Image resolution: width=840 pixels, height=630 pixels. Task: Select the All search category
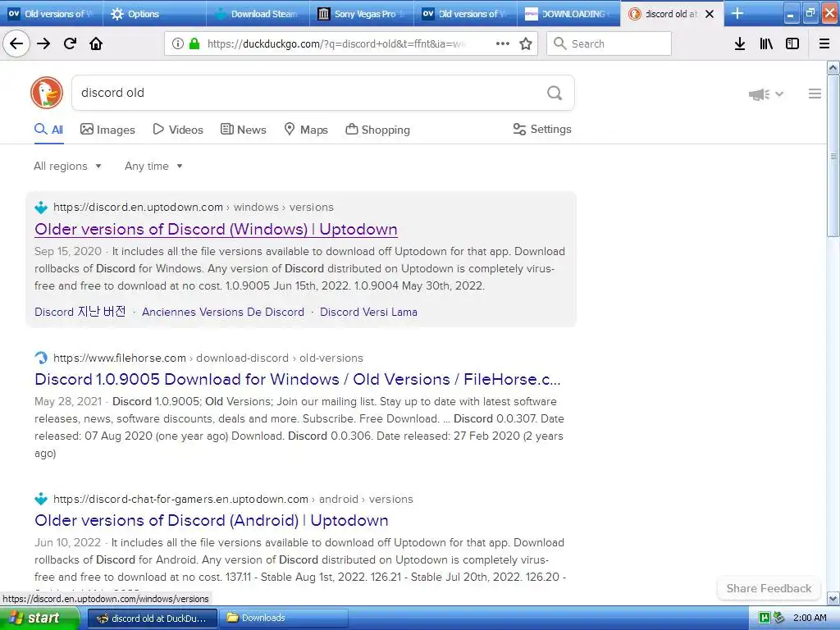(x=48, y=130)
